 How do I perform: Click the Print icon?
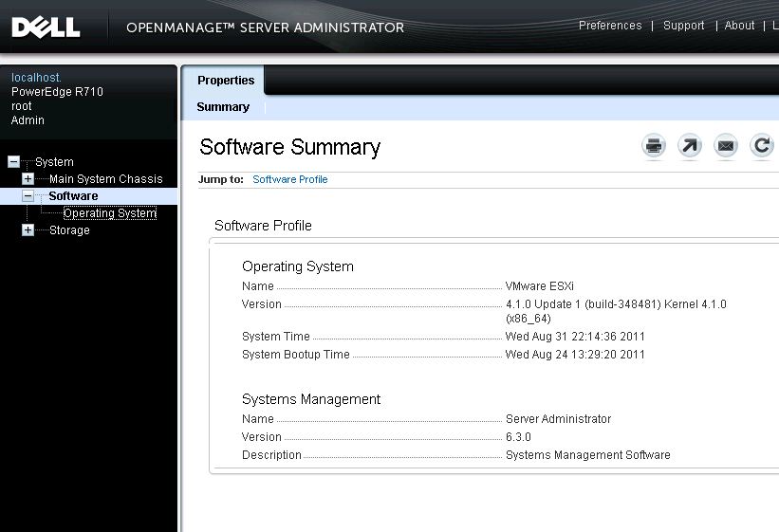pos(654,146)
